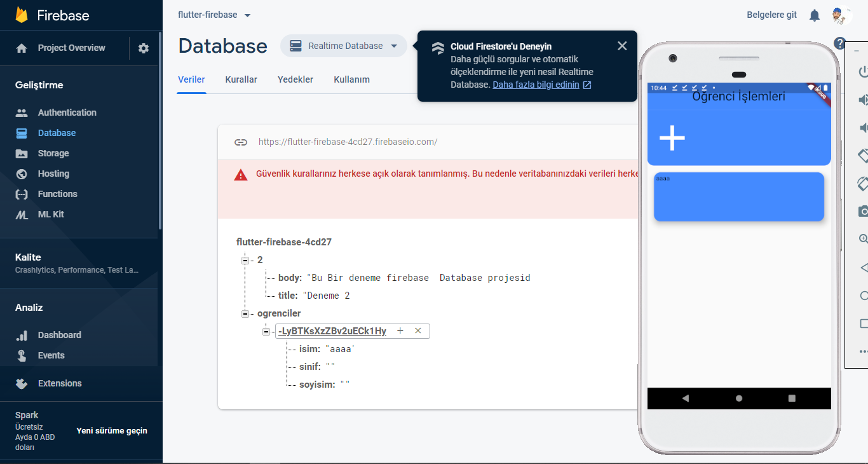The image size is (868, 464).
Task: Edit title value "Deneme 2"
Action: [326, 296]
